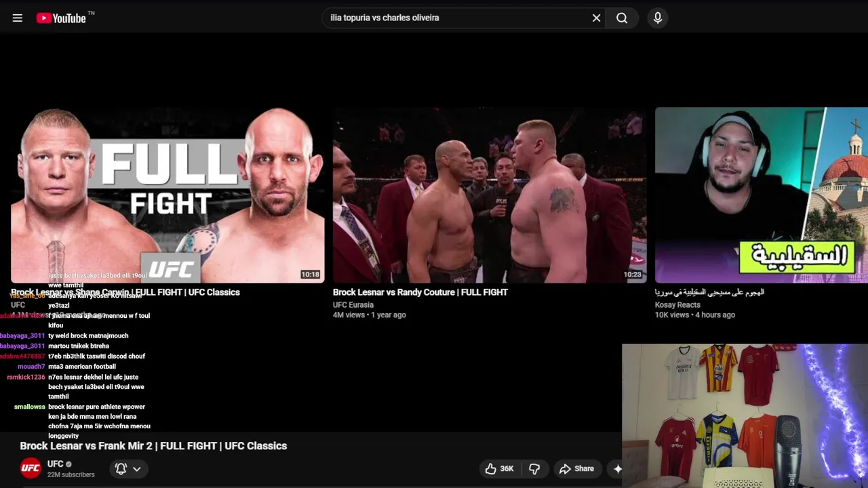
Task: Click title Brock Lesnar vs Shane Carwin | FULL FIGHT
Action: click(125, 292)
